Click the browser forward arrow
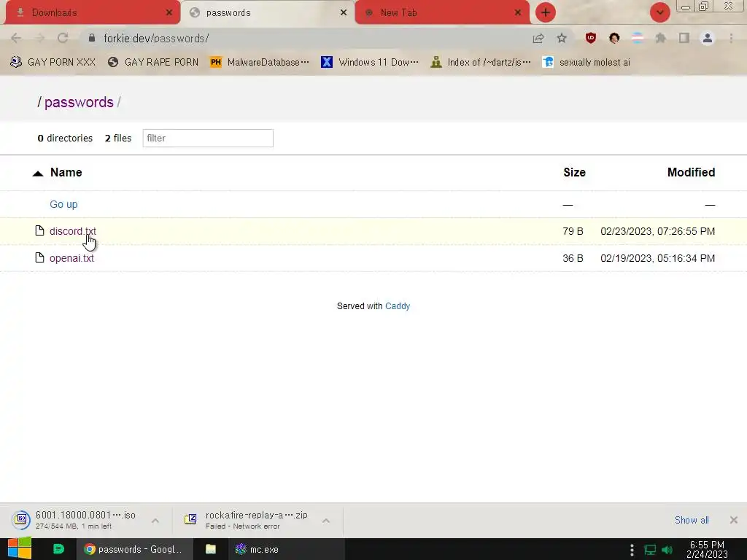The image size is (747, 560). [39, 38]
